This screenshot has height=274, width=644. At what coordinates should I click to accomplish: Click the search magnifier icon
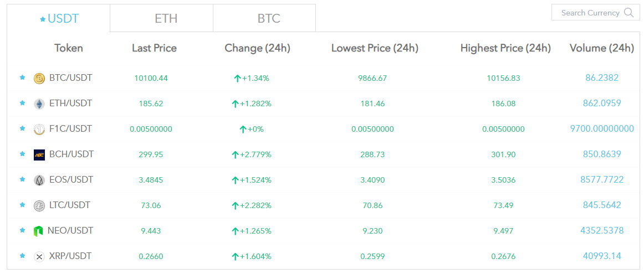click(628, 13)
